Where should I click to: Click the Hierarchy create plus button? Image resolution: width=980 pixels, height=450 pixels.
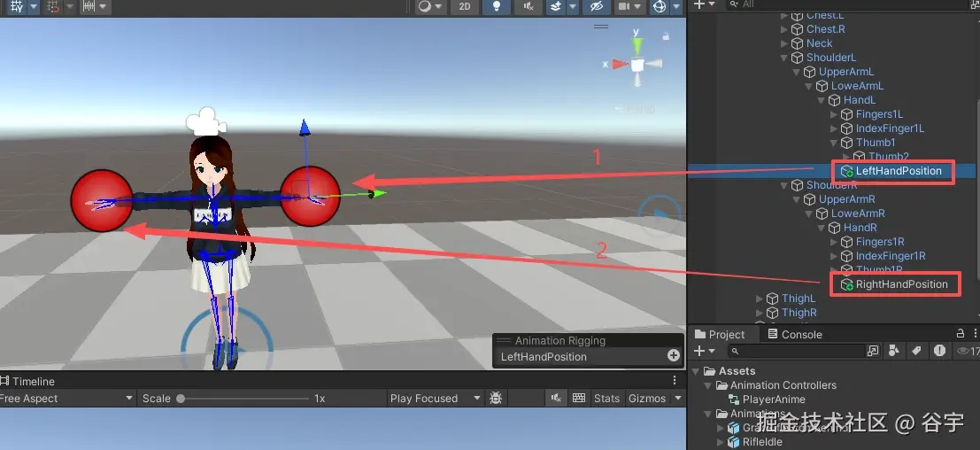[700, 4]
